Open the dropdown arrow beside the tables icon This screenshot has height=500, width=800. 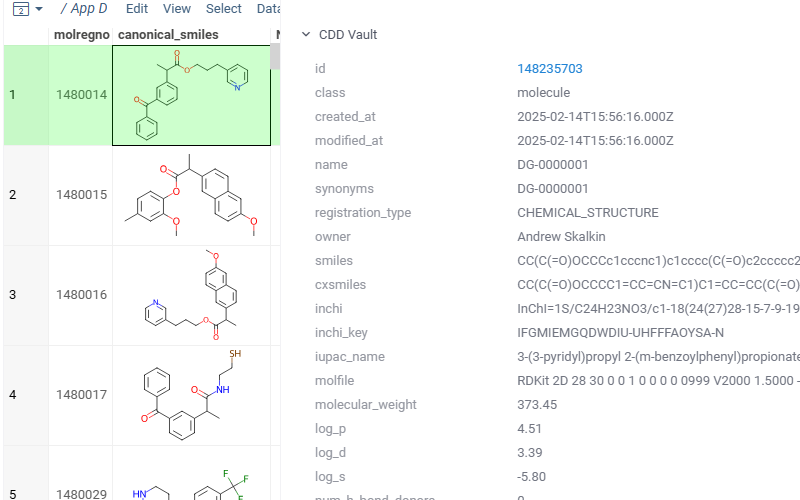39,9
